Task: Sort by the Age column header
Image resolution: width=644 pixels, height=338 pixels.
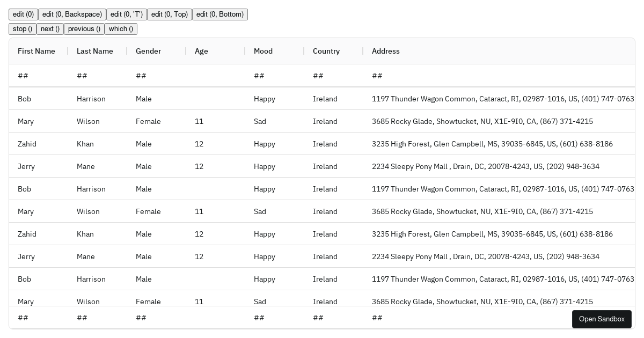Action: point(201,51)
